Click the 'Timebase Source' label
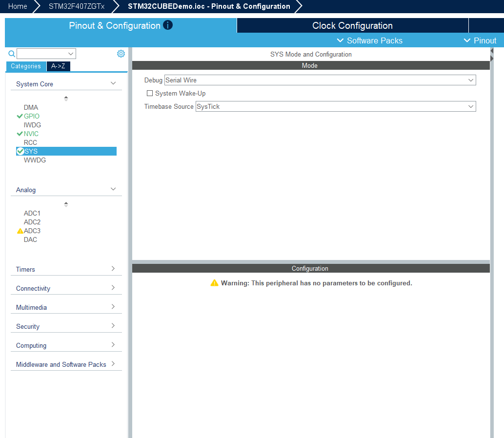This screenshot has width=504, height=438. pyautogui.click(x=169, y=106)
